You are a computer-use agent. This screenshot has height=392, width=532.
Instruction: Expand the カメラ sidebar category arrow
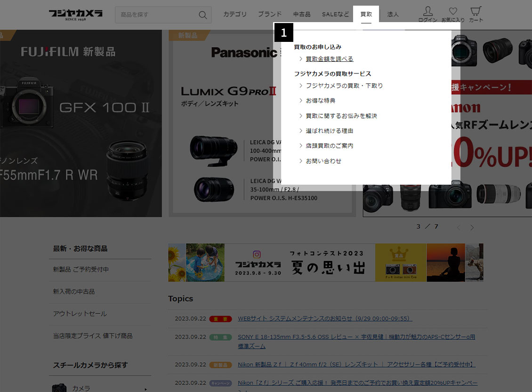[x=146, y=389]
